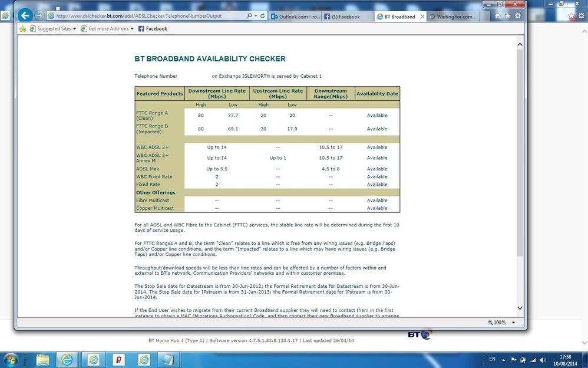Open the zoom level dropdown arrow
The width and height of the screenshot is (588, 368).
click(513, 323)
